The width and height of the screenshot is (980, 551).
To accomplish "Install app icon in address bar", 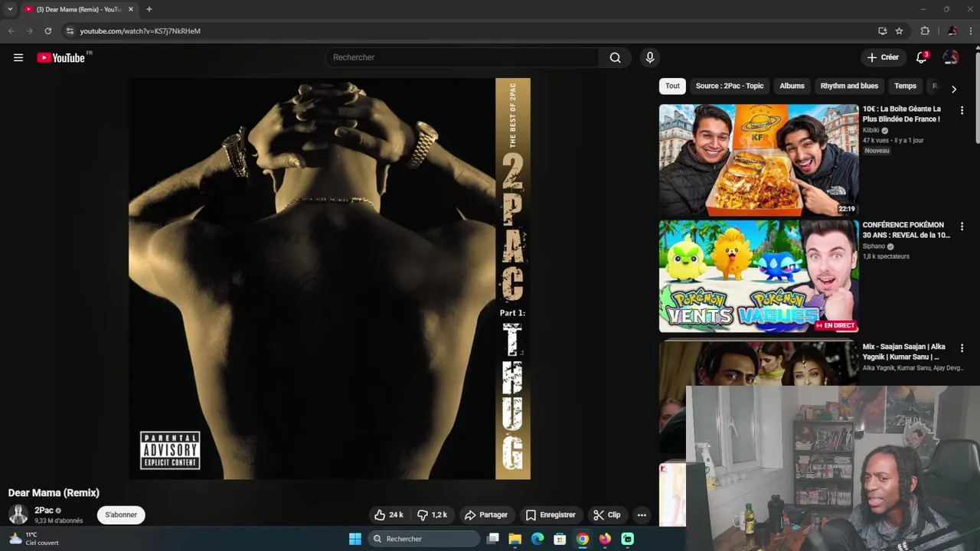I will pos(883,31).
